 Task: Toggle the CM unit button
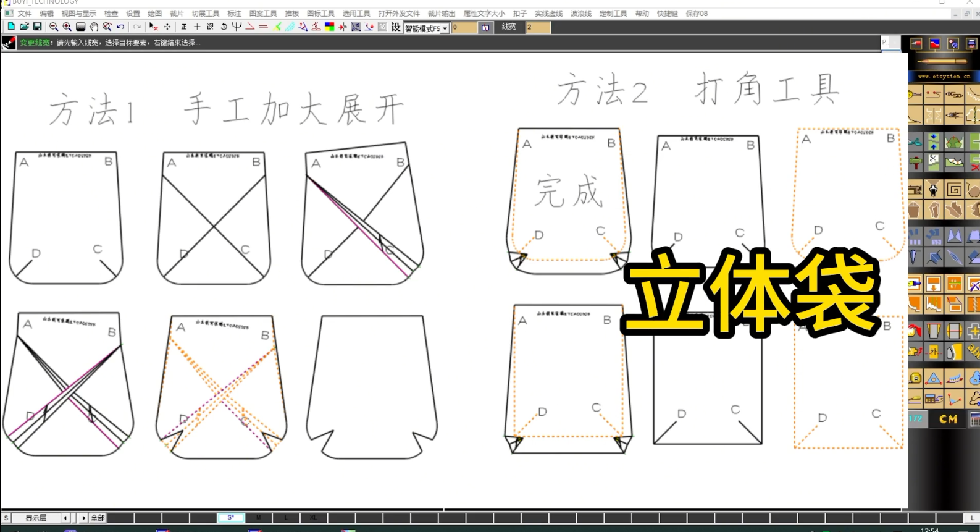click(x=948, y=419)
